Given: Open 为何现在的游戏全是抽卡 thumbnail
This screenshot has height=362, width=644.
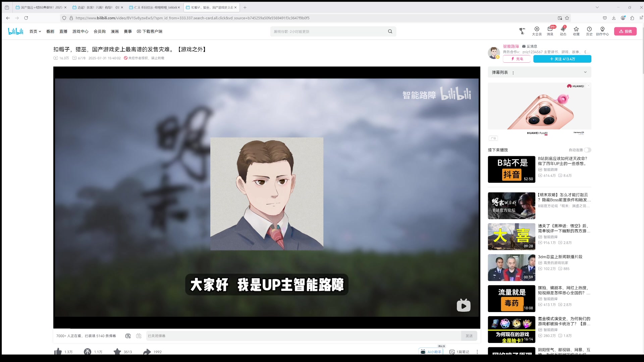Looking at the screenshot, I should click(512, 329).
